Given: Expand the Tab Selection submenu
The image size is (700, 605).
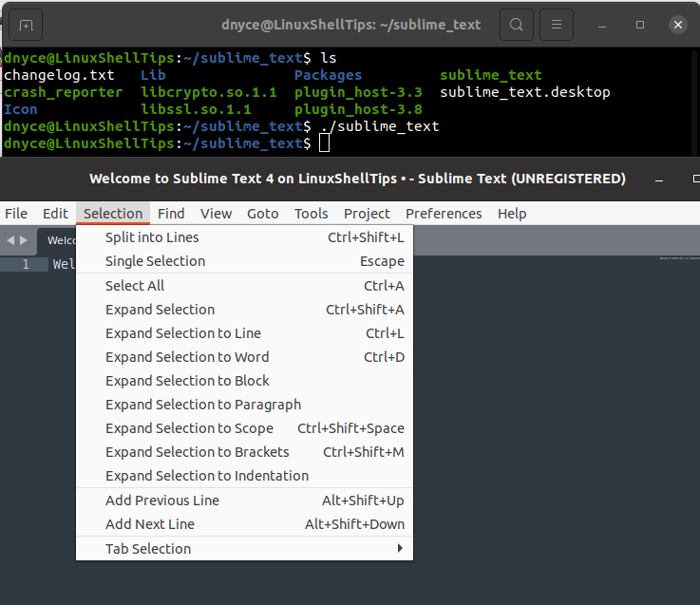Looking at the screenshot, I should pyautogui.click(x=245, y=549).
